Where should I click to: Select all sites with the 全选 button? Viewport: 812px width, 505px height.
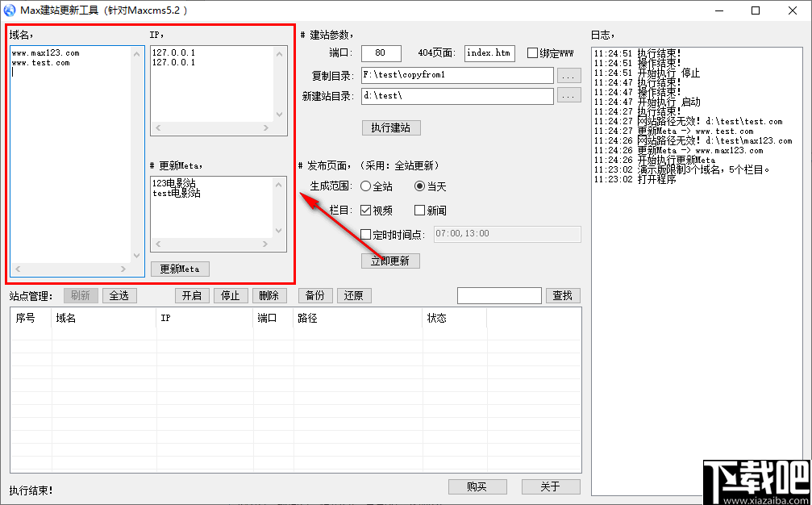click(119, 295)
